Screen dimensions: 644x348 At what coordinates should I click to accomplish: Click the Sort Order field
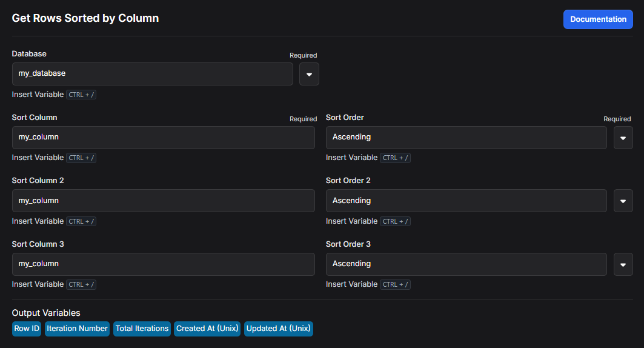(466, 138)
